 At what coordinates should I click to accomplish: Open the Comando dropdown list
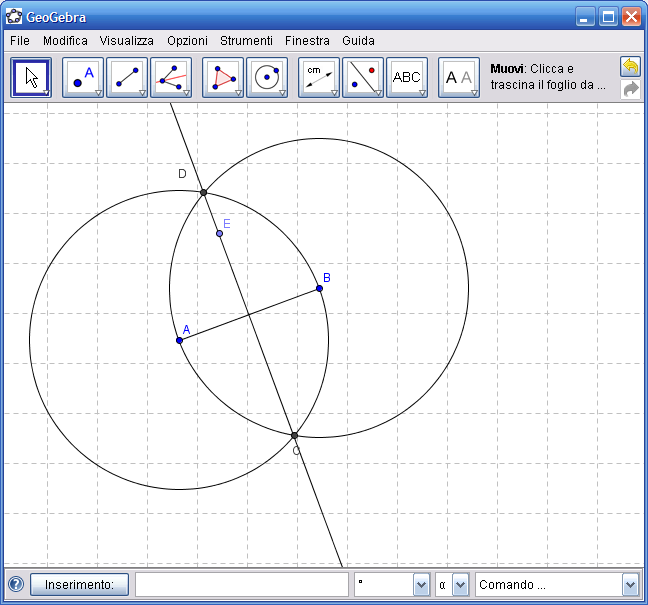point(630,585)
